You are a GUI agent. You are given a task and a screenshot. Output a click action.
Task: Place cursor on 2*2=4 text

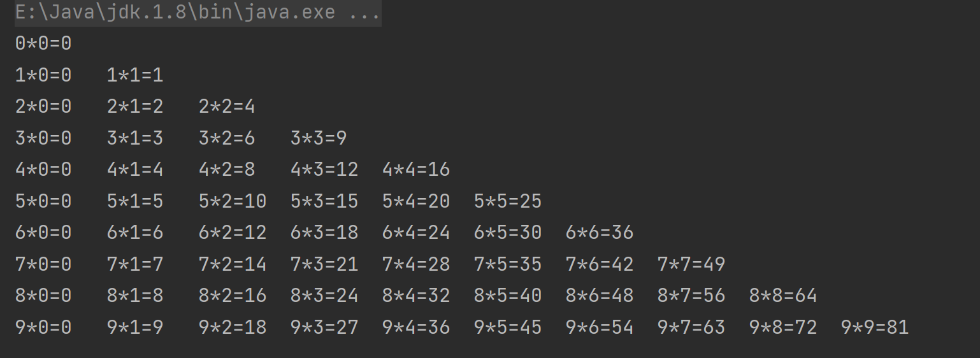tap(227, 106)
